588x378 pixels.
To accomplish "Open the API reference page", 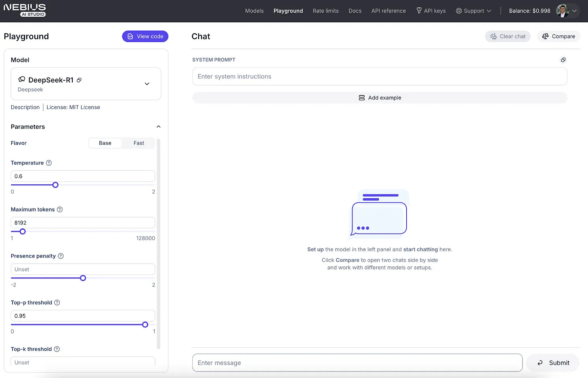I will 388,11.
